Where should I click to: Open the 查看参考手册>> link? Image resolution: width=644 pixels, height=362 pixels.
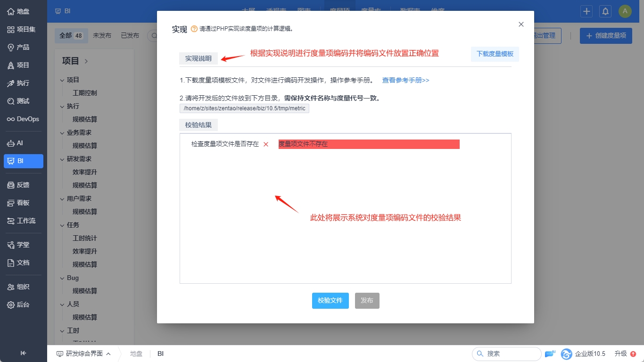405,80
